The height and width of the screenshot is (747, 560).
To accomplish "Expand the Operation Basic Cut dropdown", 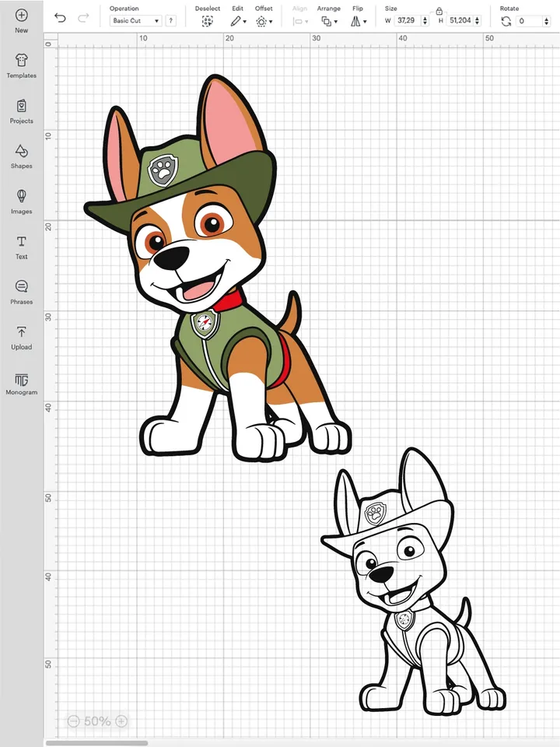I will point(135,21).
